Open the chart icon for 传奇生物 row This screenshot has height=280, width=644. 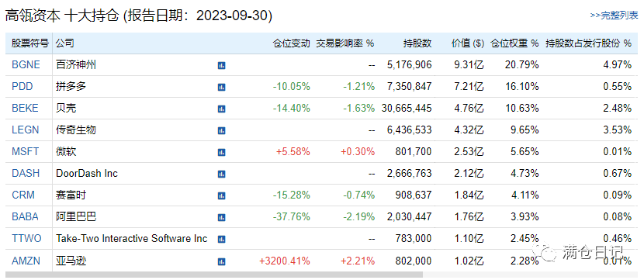pos(221,130)
